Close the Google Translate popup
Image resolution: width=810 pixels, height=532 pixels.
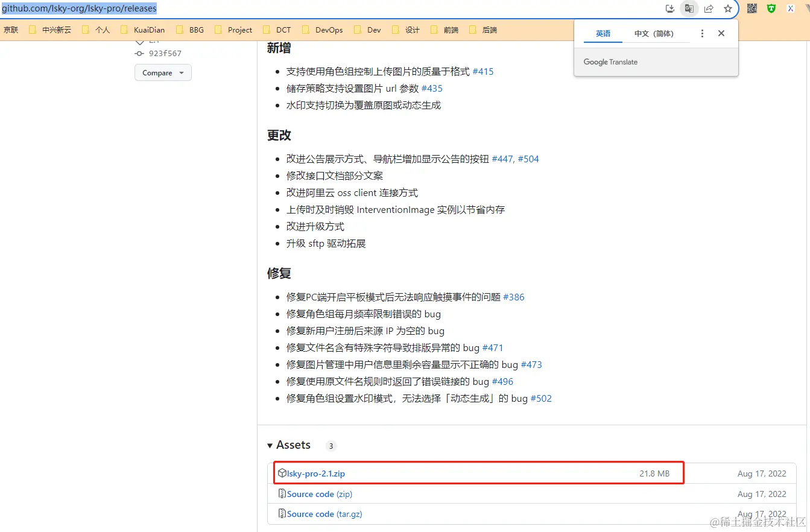(721, 34)
